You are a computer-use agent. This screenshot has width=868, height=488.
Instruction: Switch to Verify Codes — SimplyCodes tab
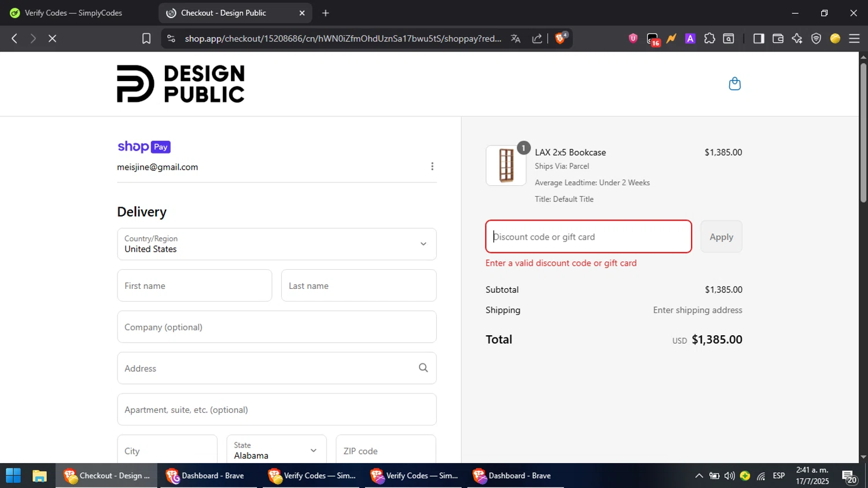point(73,13)
